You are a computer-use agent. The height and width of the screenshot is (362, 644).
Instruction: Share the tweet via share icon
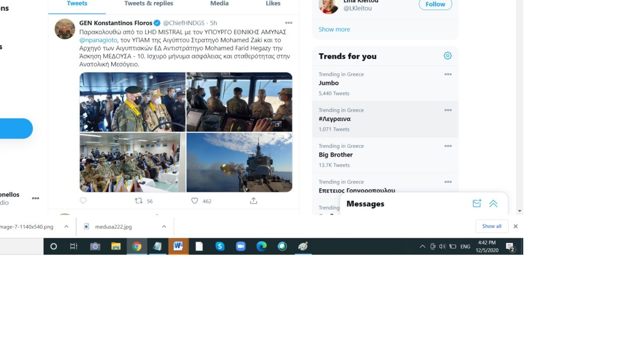tap(254, 201)
